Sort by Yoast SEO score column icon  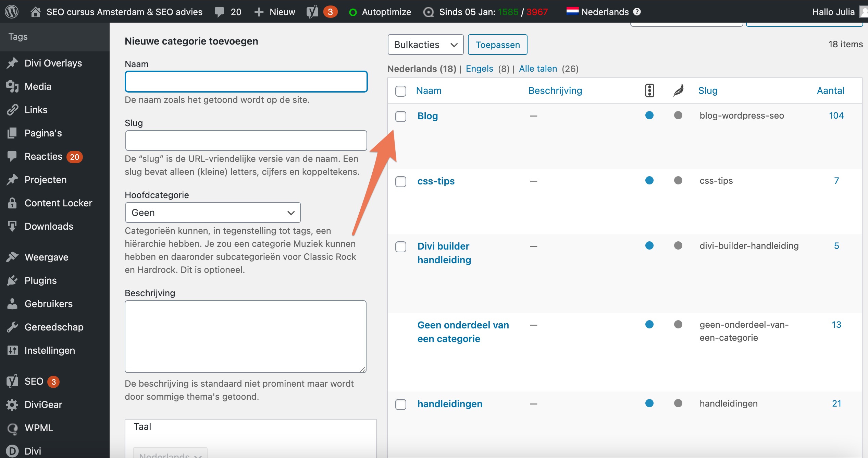(x=649, y=91)
